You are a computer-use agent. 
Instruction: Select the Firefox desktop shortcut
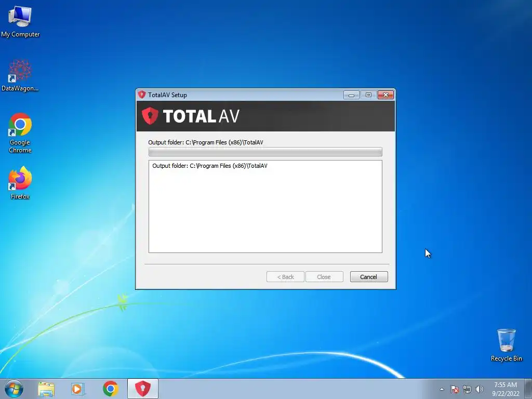coord(20,182)
